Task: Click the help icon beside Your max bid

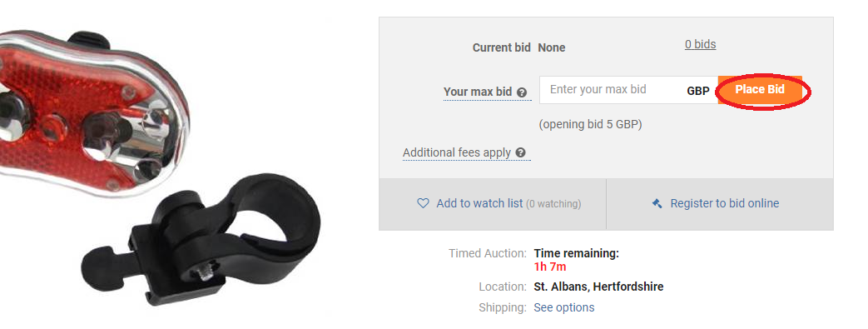Action: (522, 92)
